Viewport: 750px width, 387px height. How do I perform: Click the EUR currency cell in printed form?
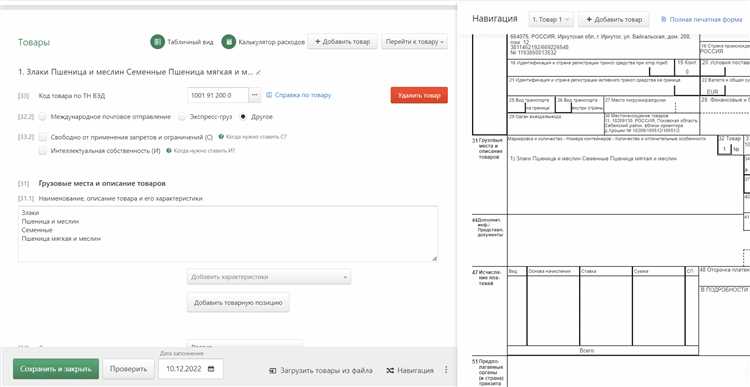click(712, 91)
